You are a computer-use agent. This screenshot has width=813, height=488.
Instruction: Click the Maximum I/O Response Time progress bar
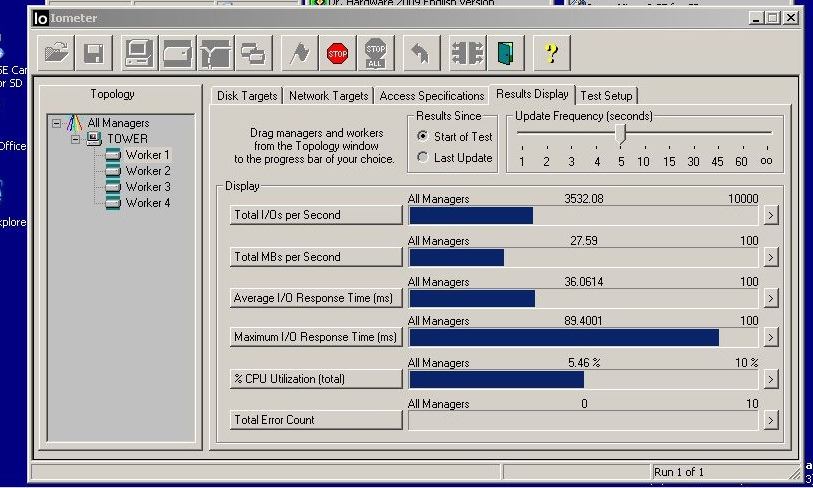coord(583,338)
